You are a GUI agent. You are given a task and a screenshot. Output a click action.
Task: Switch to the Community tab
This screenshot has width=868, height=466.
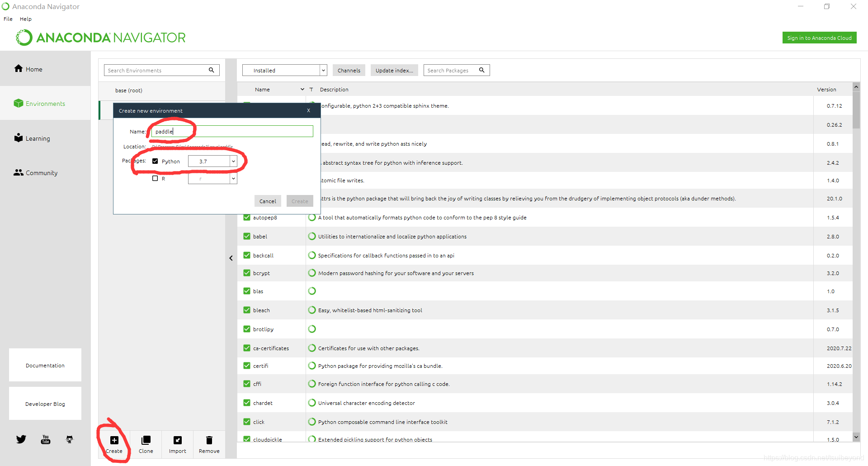click(x=45, y=172)
